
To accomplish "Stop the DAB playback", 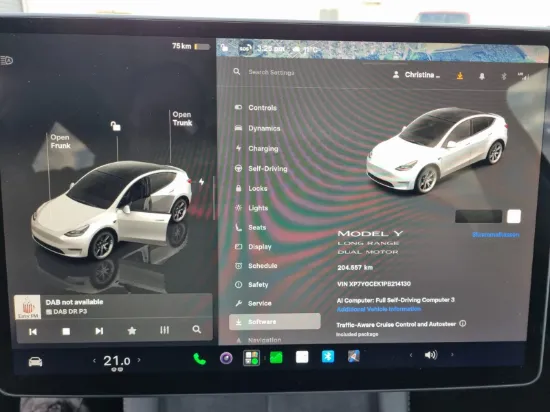I will (x=66, y=331).
